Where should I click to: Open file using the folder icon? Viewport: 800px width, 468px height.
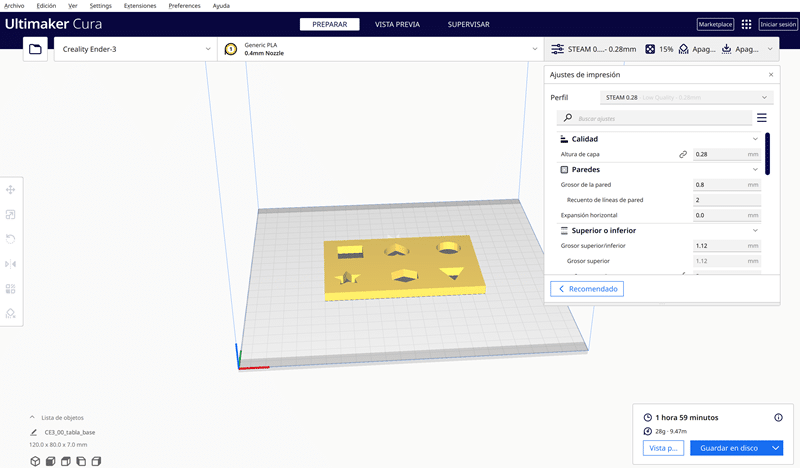35,49
